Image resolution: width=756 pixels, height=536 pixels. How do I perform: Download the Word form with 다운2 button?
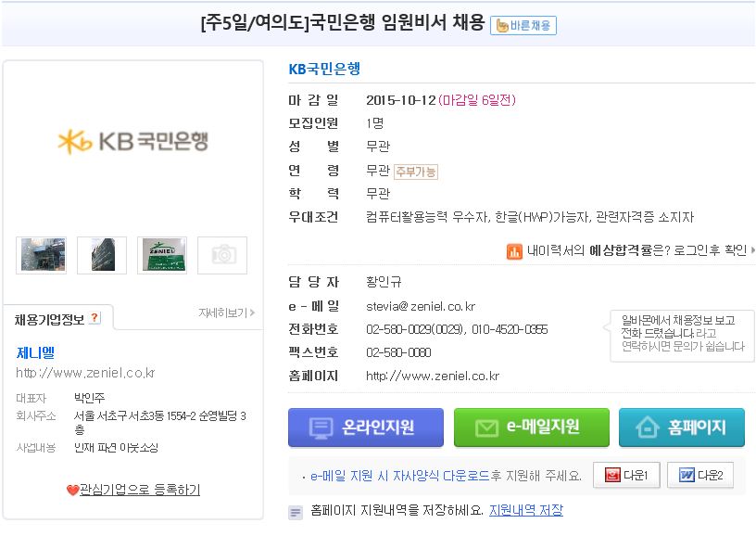[x=700, y=475]
